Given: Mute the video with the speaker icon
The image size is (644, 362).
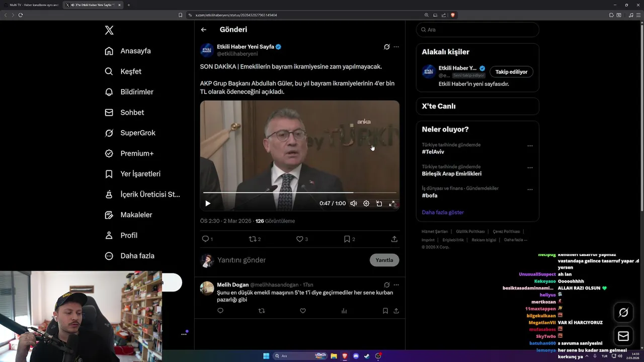Looking at the screenshot, I should [x=354, y=203].
